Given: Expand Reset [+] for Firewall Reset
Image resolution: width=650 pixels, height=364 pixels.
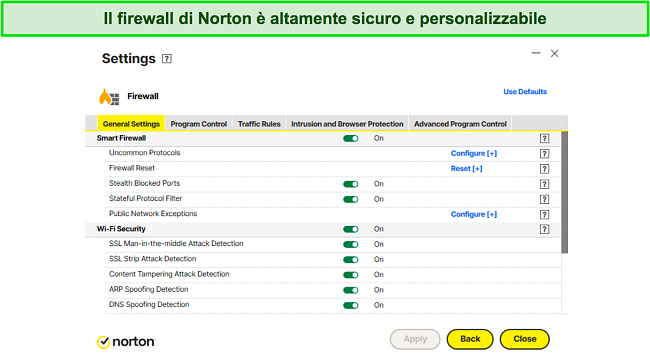Looking at the screenshot, I should click(466, 169).
